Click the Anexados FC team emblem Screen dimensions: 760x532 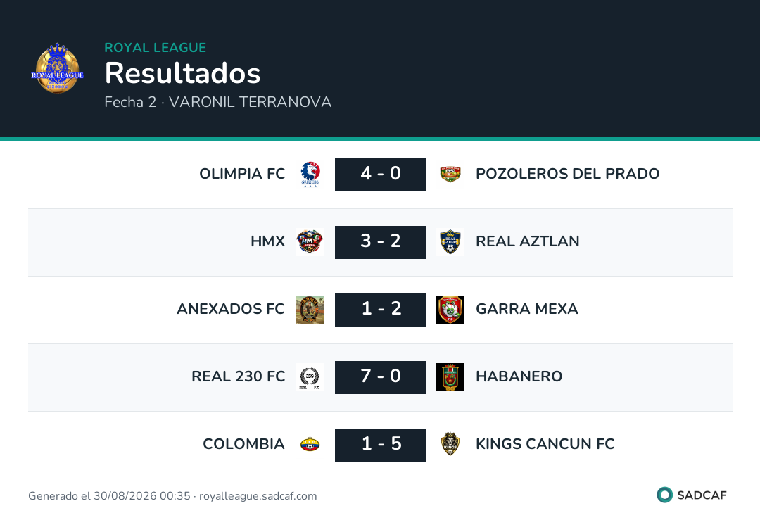[x=310, y=310]
